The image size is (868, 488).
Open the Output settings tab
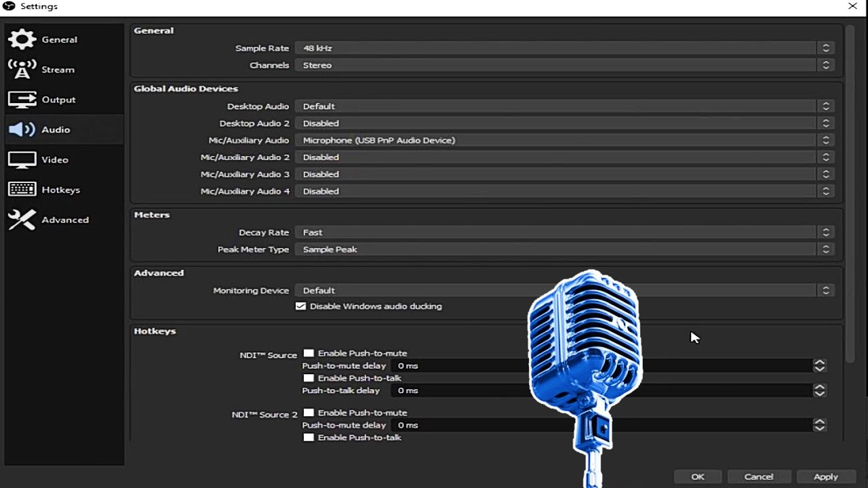(64, 100)
